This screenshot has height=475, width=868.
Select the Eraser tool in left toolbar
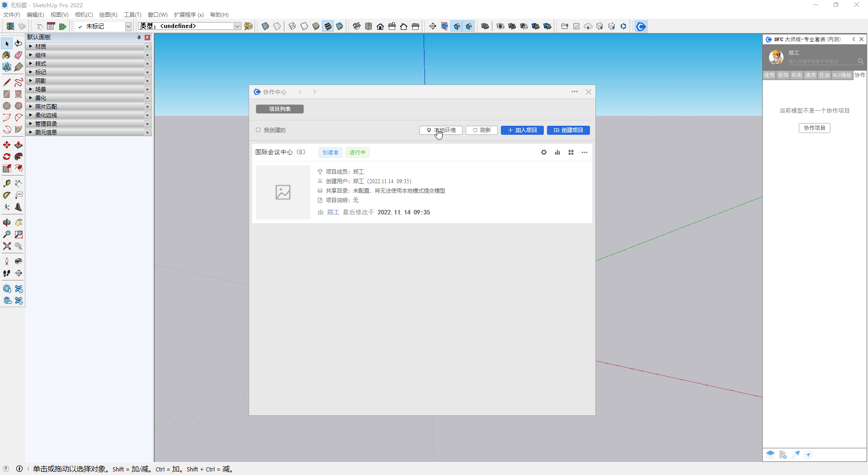click(x=19, y=55)
